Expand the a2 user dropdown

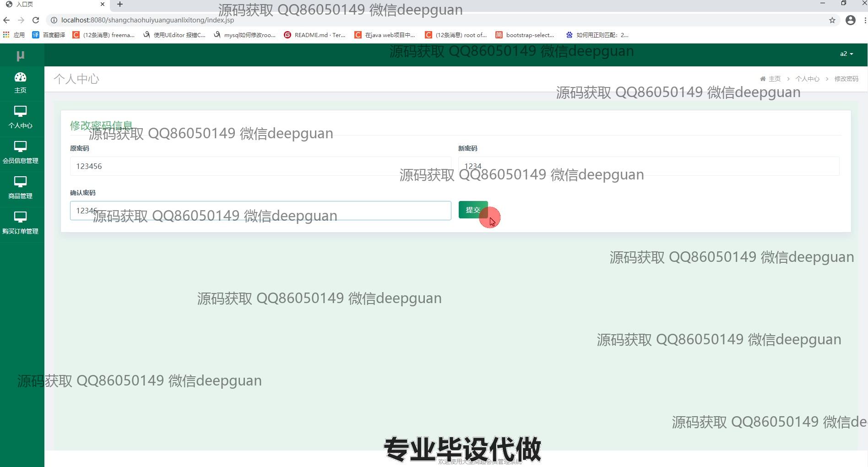click(x=846, y=54)
